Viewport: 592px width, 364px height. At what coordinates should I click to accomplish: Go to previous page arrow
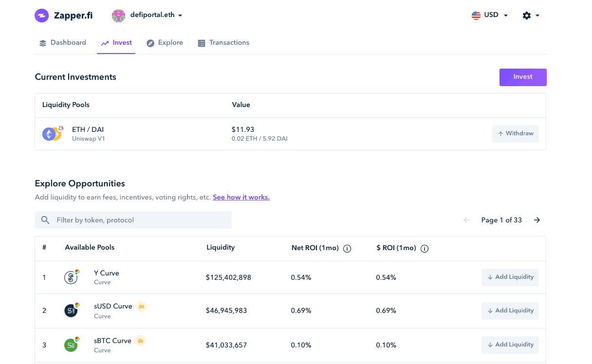[466, 220]
